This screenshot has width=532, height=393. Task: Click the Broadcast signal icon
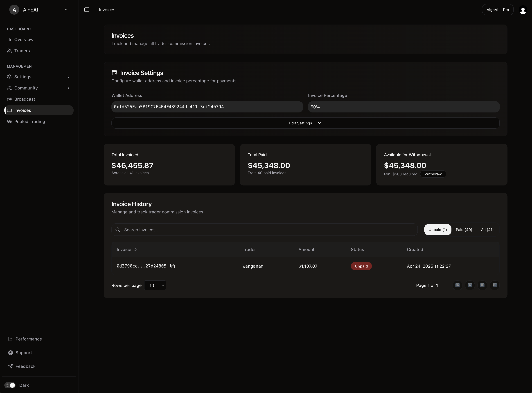(9, 99)
